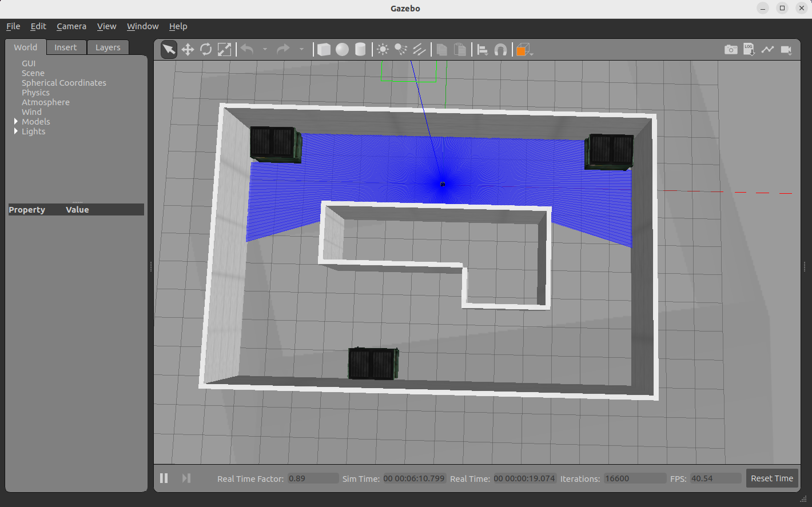Select the robot at laser scan center
The height and width of the screenshot is (507, 812).
pyautogui.click(x=443, y=183)
